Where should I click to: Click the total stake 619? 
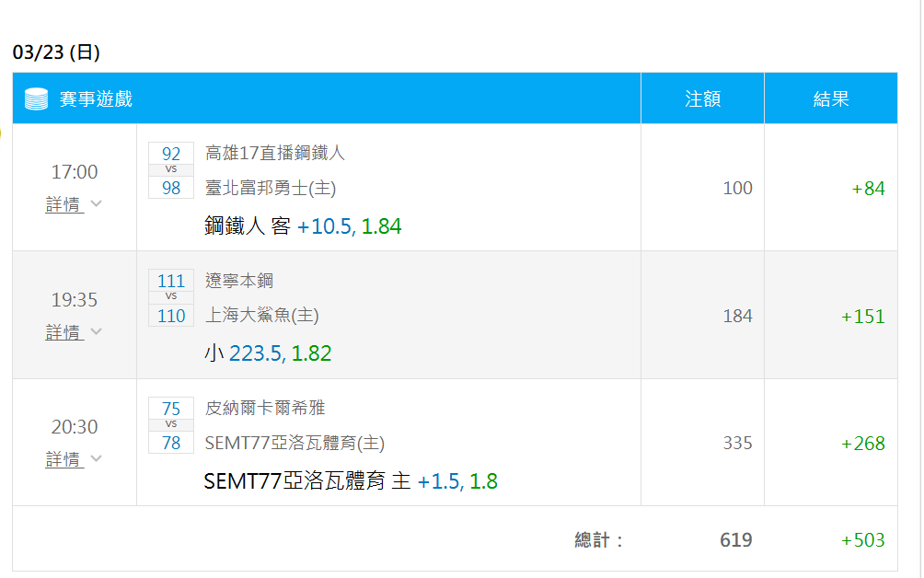pyautogui.click(x=735, y=539)
